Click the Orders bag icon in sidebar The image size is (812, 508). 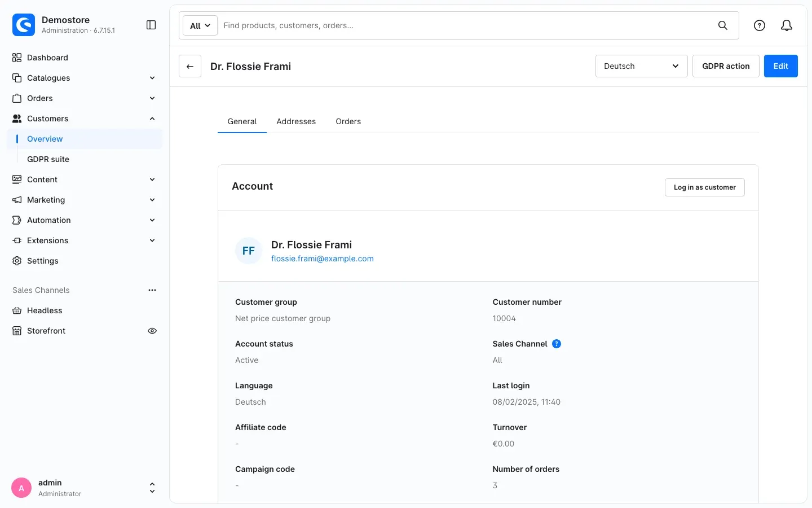tap(17, 98)
